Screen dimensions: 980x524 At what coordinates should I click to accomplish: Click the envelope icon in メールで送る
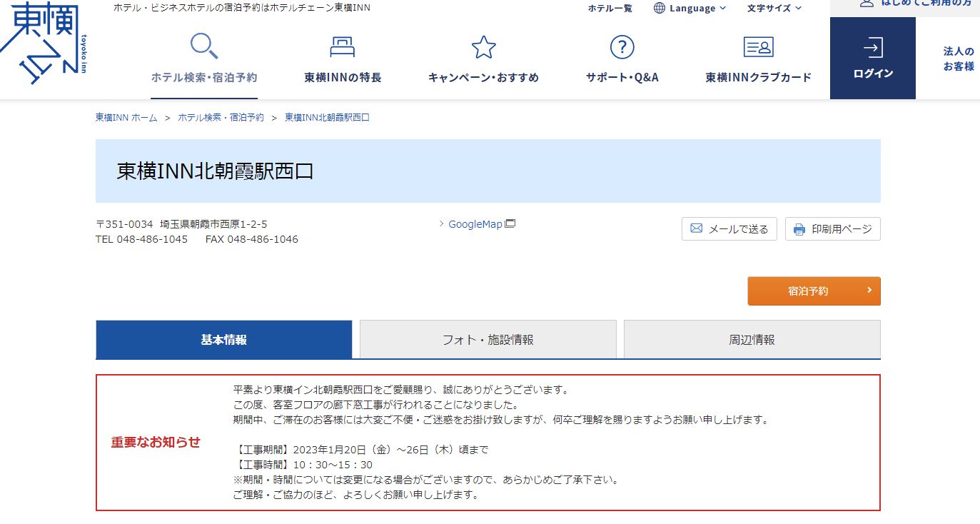696,229
